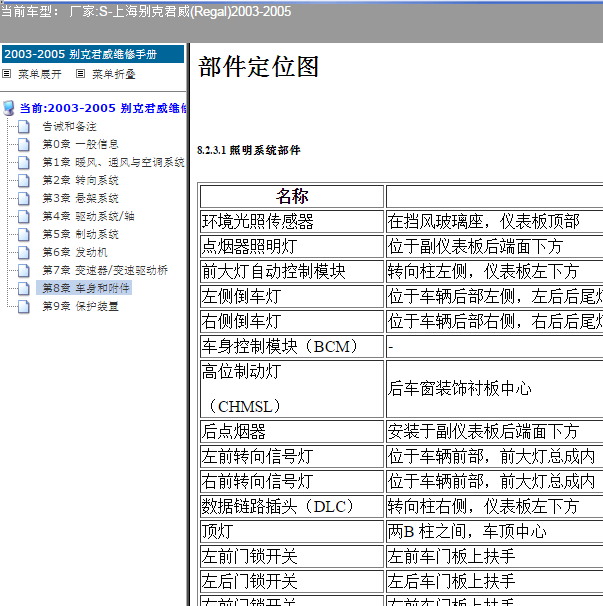Click the 菜单折叠 collapse-menu icon

[80, 73]
